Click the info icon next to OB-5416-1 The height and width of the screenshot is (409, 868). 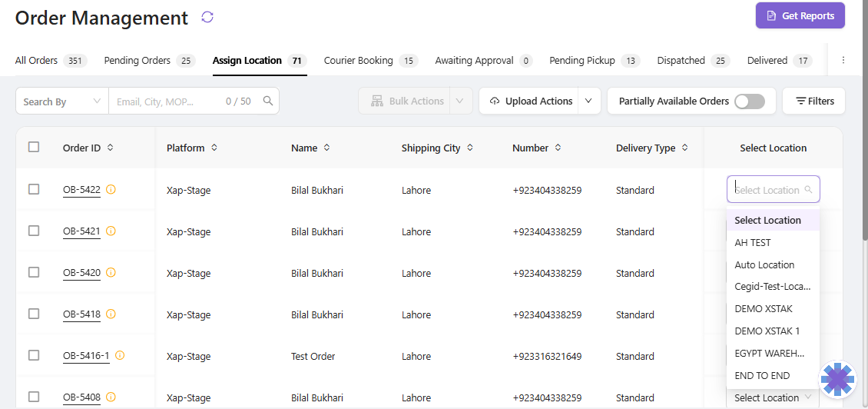coord(120,355)
